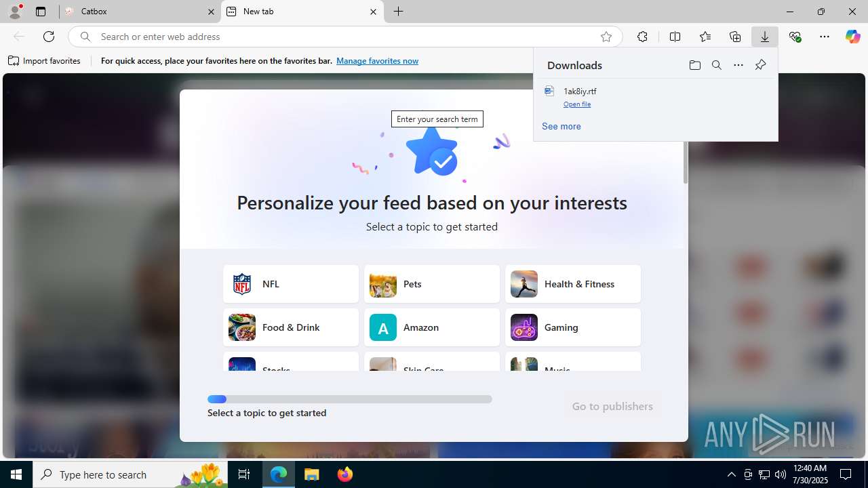Open the volume control icon
This screenshot has height=488, width=868.
(x=780, y=474)
